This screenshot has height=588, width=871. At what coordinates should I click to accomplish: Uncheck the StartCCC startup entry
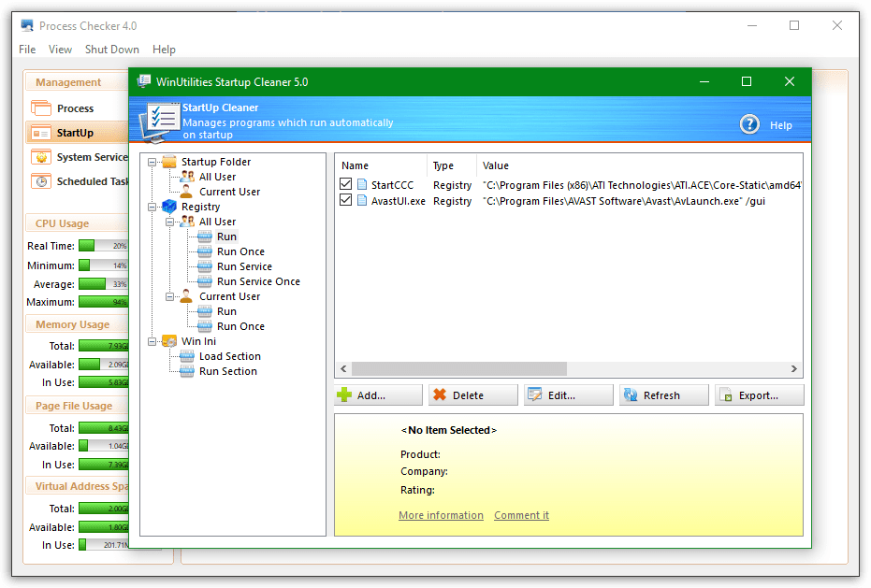pos(345,184)
